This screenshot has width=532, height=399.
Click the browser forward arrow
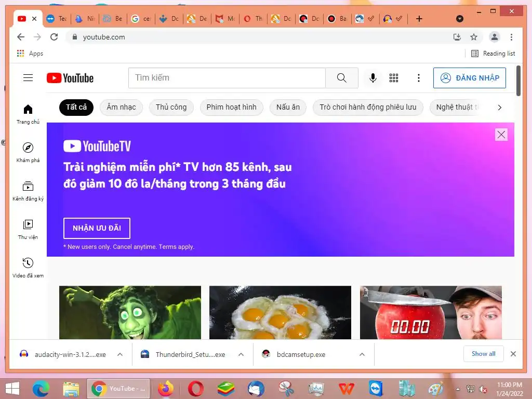point(37,37)
